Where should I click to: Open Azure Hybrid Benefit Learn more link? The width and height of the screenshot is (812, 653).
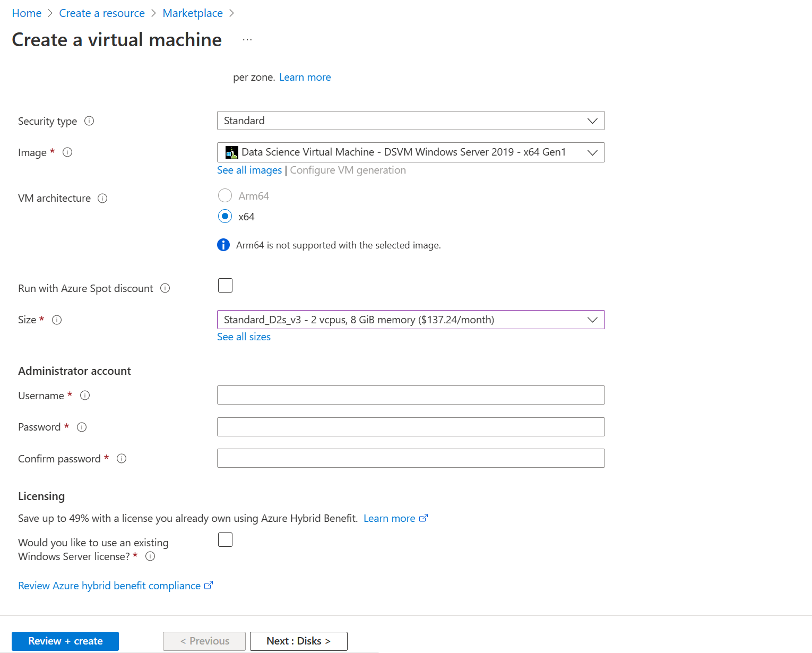click(x=390, y=518)
